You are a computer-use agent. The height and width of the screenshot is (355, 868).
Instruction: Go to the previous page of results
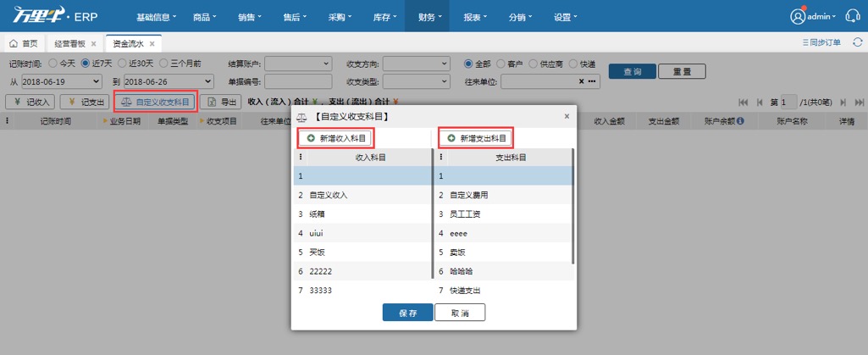pyautogui.click(x=760, y=103)
